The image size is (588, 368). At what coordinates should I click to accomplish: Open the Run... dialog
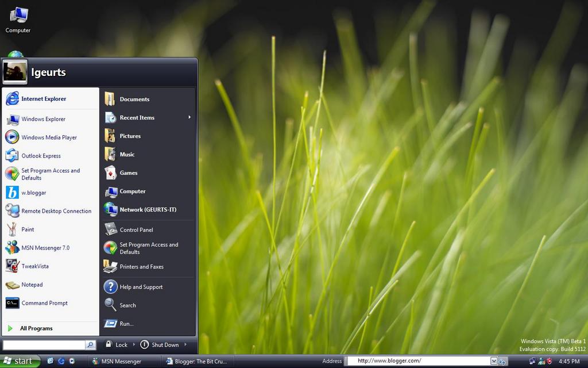(x=148, y=324)
